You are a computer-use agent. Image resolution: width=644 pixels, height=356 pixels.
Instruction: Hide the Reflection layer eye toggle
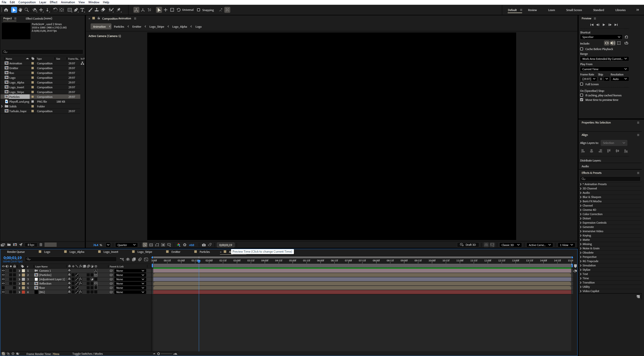(3, 284)
